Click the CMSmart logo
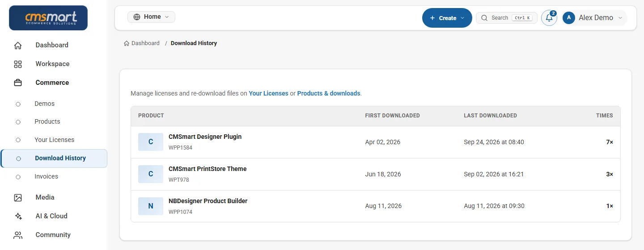This screenshot has height=250, width=644. pos(48,18)
